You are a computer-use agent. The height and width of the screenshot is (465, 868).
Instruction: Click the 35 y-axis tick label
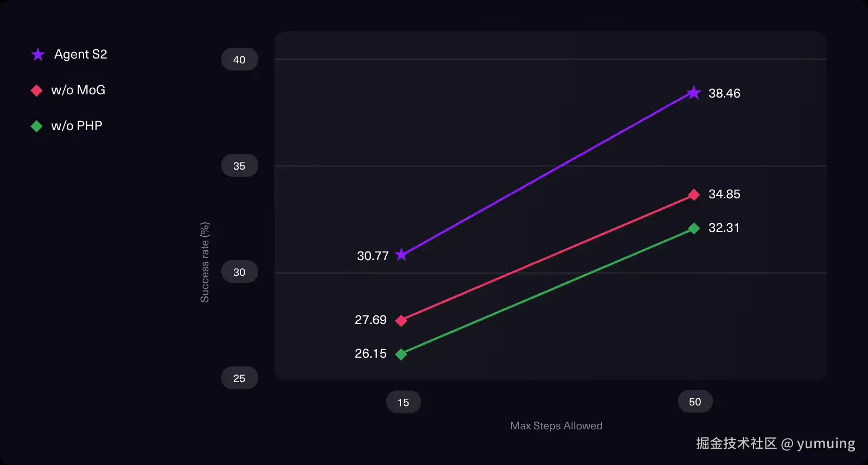click(239, 166)
